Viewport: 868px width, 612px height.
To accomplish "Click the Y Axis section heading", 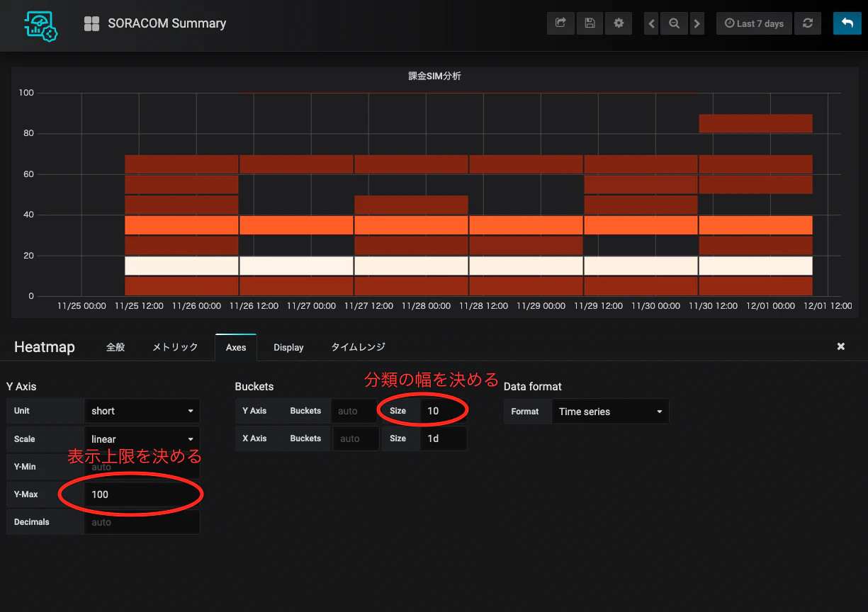I will pos(21,387).
